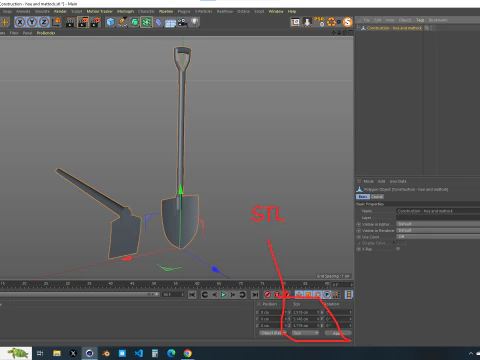Click the orange ring plugin icon
Image resolution: width=480 pixels, height=360 pixels.
click(332, 22)
